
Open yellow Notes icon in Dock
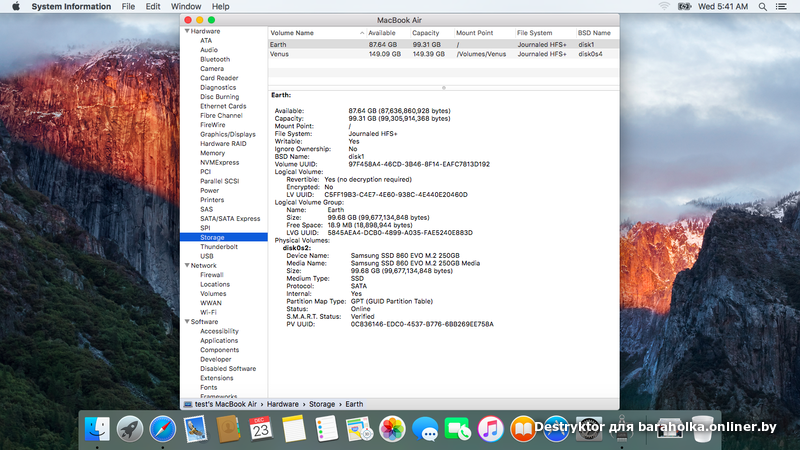point(294,429)
